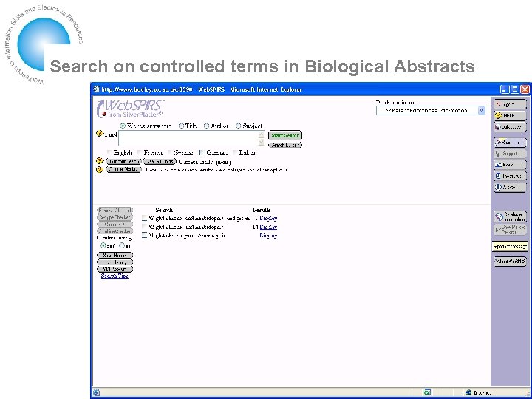The image size is (532, 399).
Task: Check the French language checkbox
Action: point(140,153)
